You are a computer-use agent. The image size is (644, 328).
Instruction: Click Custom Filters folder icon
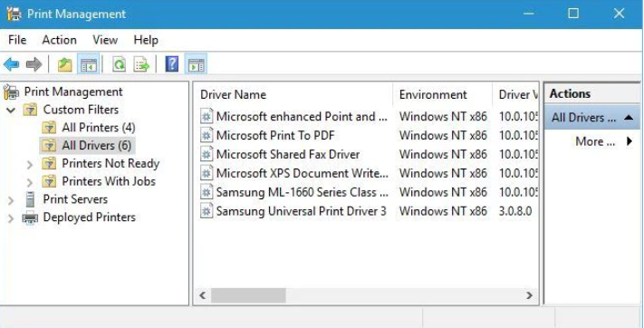tap(31, 110)
